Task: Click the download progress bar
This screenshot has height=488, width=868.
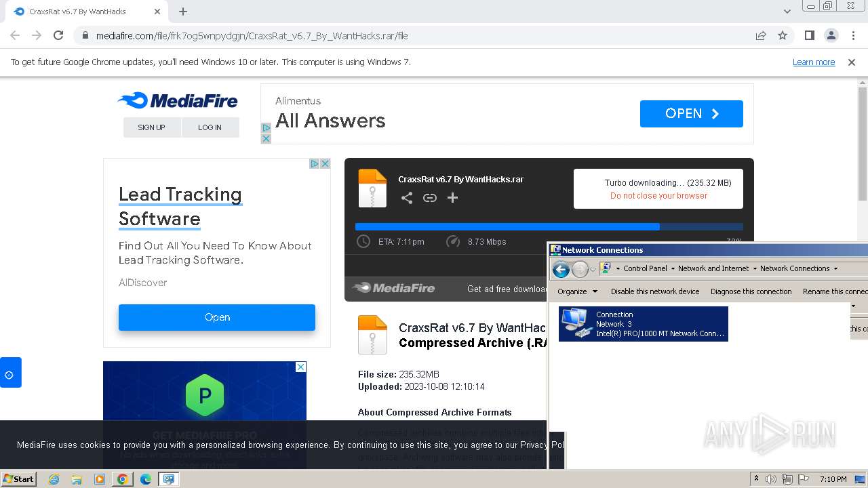Action: tap(549, 227)
